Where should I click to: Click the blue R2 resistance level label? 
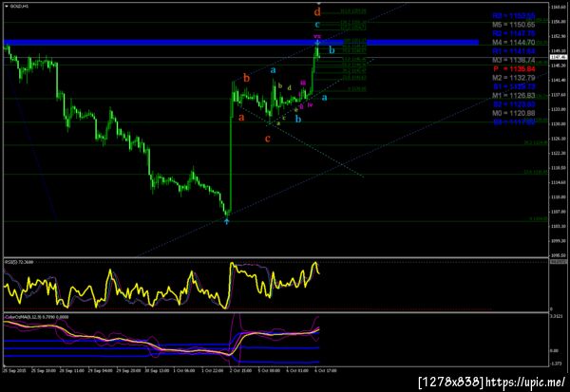tap(514, 34)
